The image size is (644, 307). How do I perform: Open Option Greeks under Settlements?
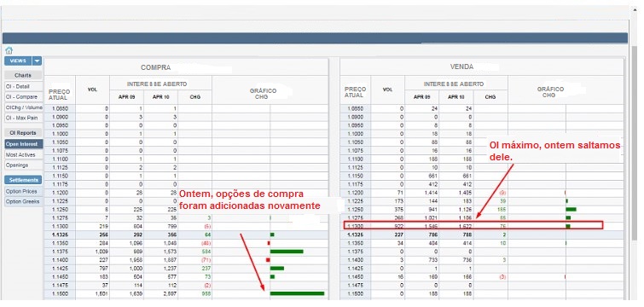pos(24,201)
